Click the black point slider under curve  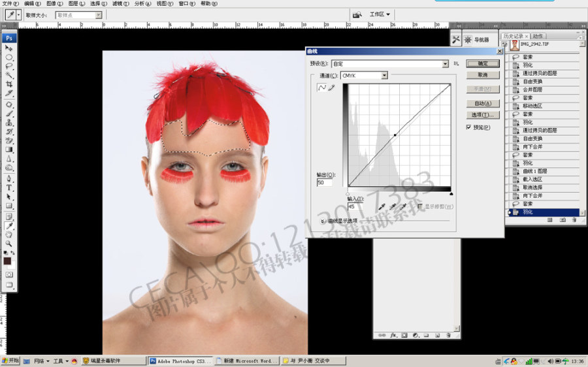click(451, 194)
